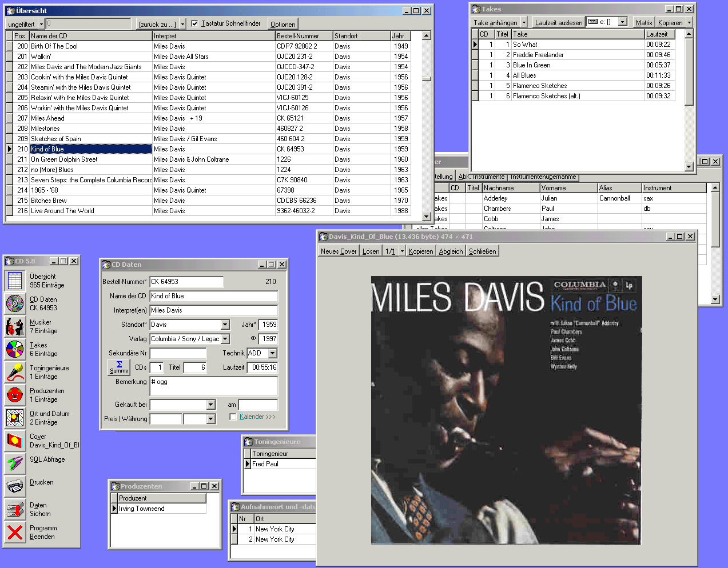Switch to the Instrumentenübernahme tab
This screenshot has width=728, height=568.
543,177
